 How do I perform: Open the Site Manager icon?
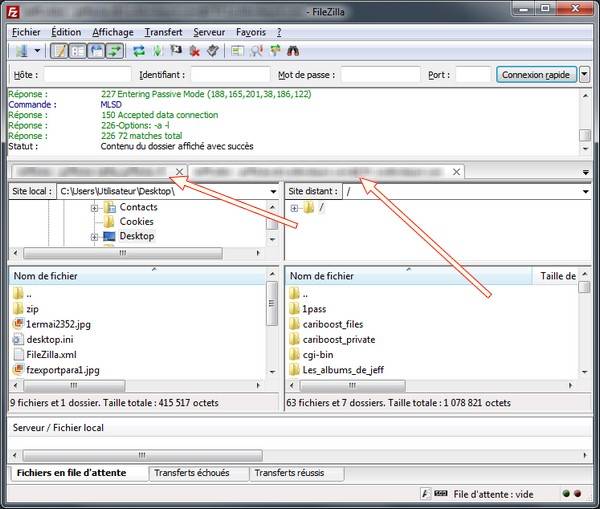[x=21, y=51]
